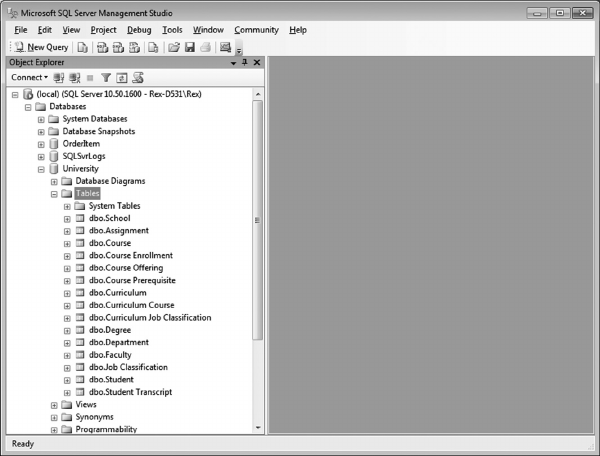Click the Object Explorer scroll up arrow
The image size is (600, 456).
(x=258, y=94)
